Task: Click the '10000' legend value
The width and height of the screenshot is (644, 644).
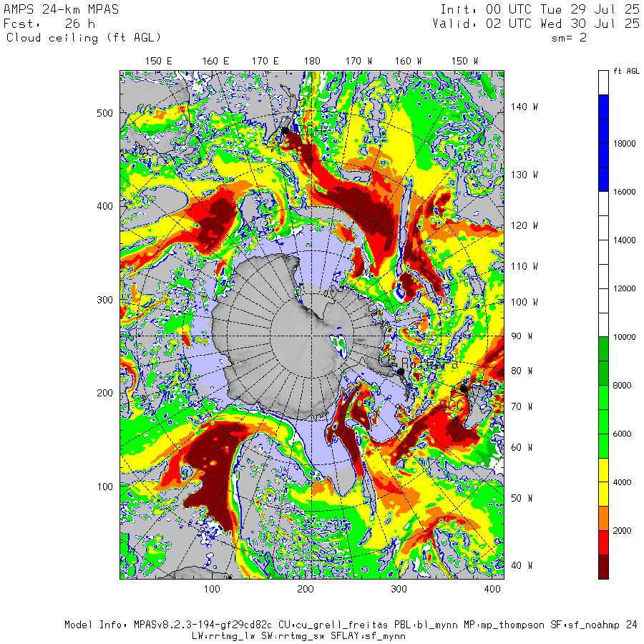Action: click(x=624, y=337)
